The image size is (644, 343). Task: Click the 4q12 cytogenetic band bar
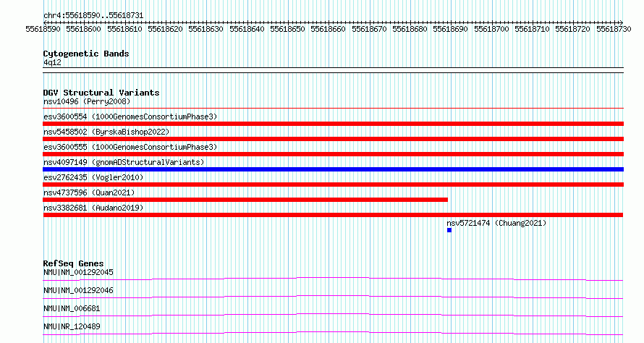click(333, 70)
